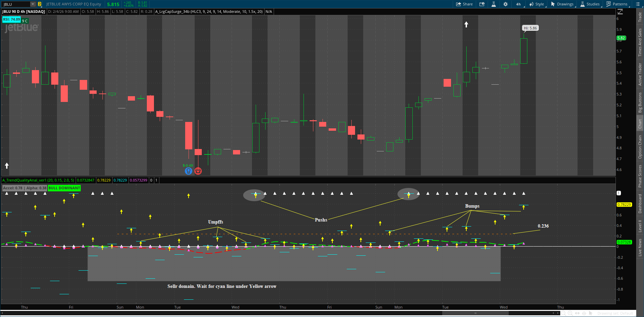This screenshot has width=644, height=317.
Task: Open the Studies menu
Action: coord(590,4)
